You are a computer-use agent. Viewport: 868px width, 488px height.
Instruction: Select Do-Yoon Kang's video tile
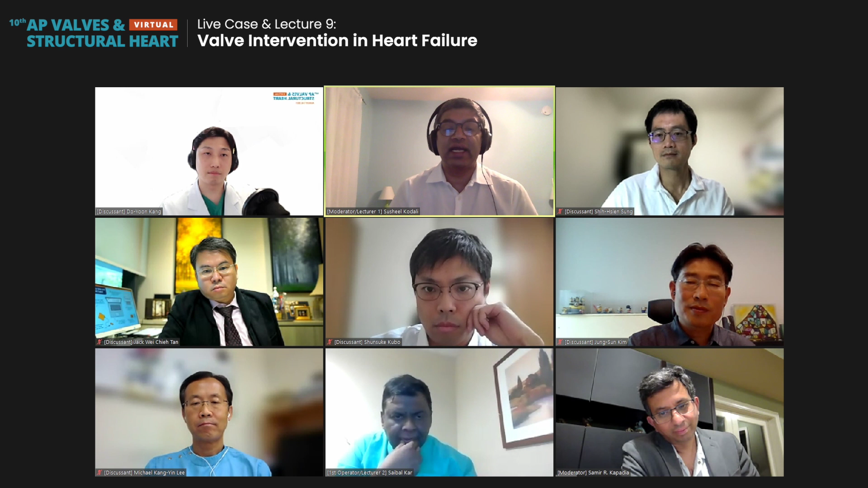coord(209,151)
